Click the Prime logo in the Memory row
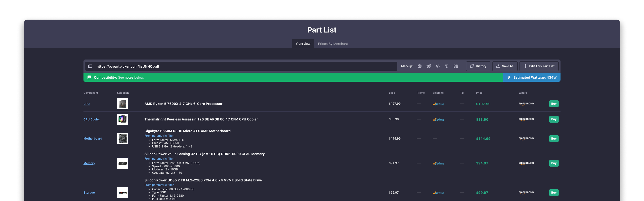The image size is (644, 201). point(438,163)
